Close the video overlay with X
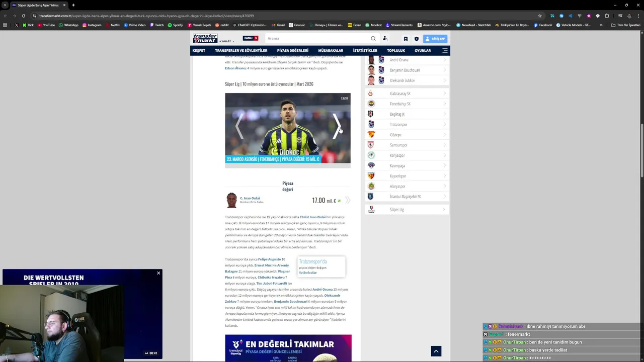This screenshot has width=644, height=362. (158, 273)
